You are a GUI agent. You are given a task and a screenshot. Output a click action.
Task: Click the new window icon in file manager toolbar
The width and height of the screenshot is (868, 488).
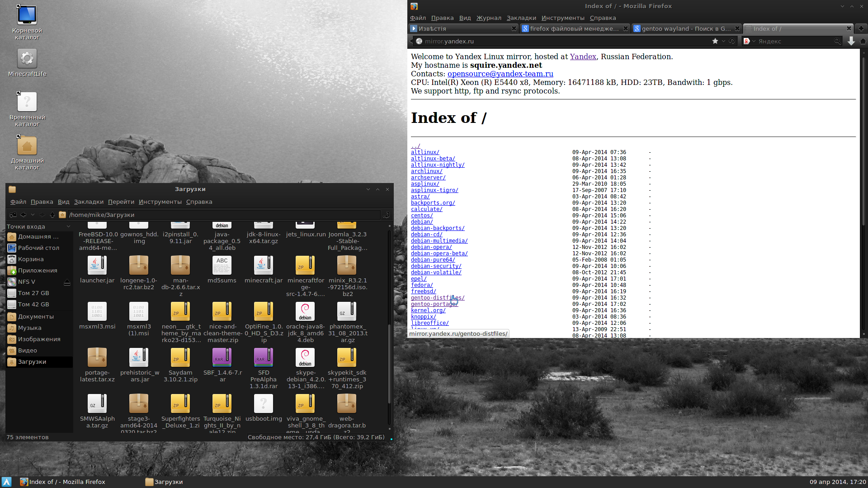tap(13, 215)
